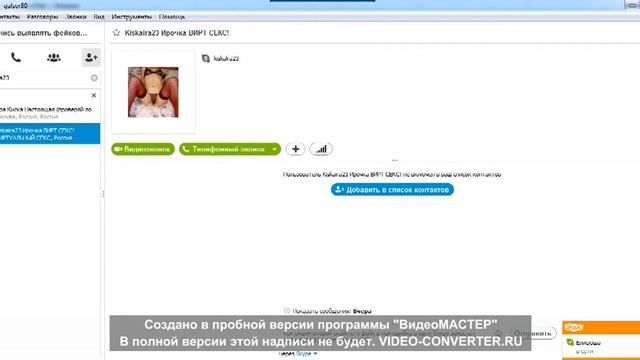640x360 pixels.
Task: Click the Показать сообщения Вчера link
Action: 332,311
